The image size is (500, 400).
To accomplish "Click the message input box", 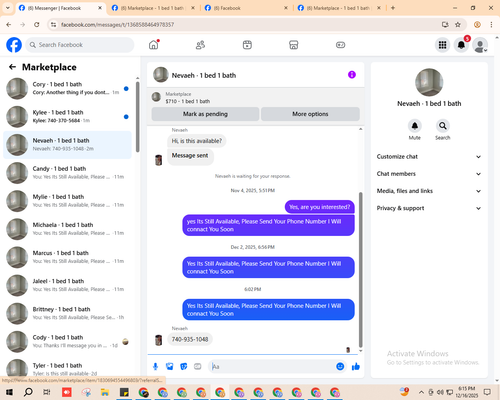I will pos(272,367).
